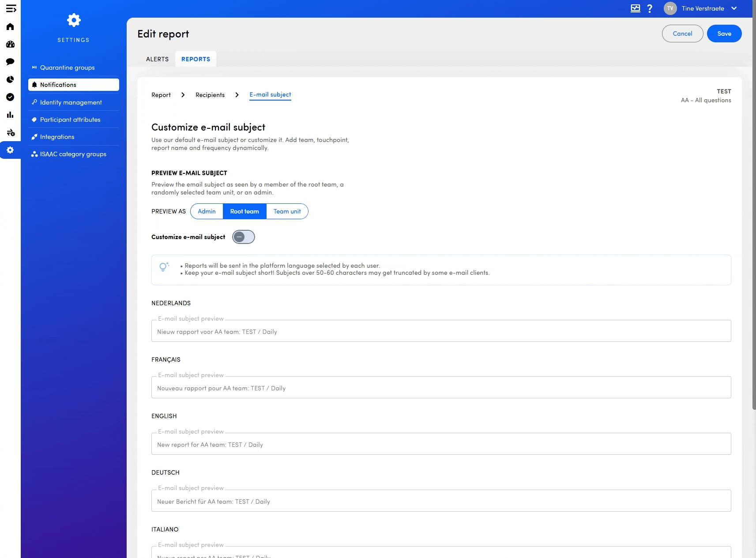Image resolution: width=756 pixels, height=558 pixels.
Task: Go back to the Recipients step
Action: click(210, 95)
